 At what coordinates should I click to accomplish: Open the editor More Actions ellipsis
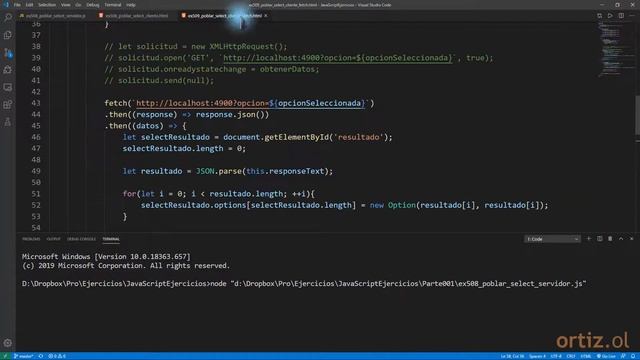point(632,16)
